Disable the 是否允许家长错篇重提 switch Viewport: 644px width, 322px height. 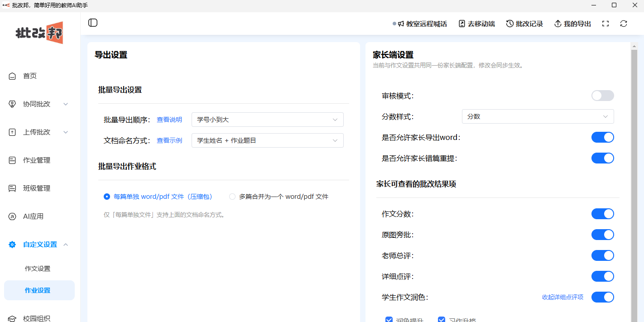click(x=603, y=158)
